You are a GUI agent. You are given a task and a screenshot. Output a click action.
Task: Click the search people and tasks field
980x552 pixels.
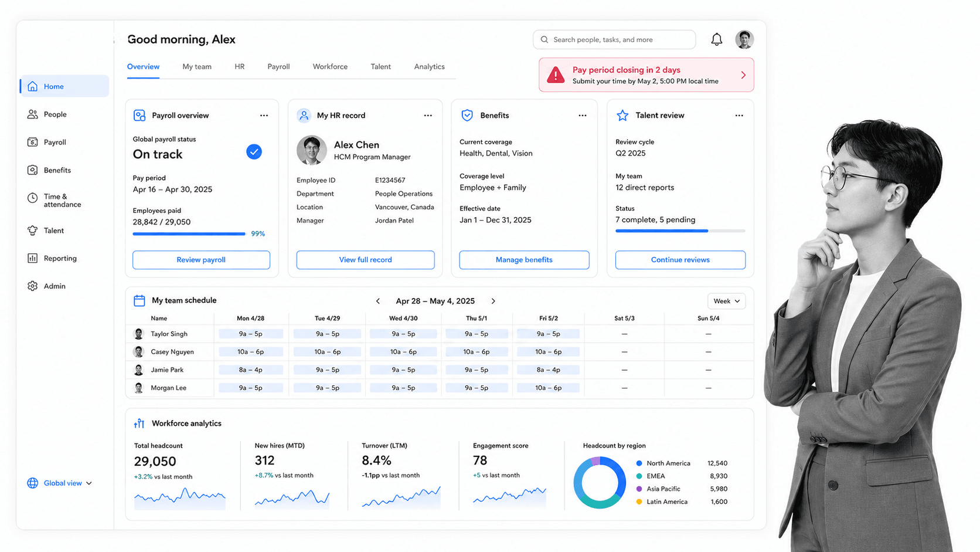[x=614, y=39]
